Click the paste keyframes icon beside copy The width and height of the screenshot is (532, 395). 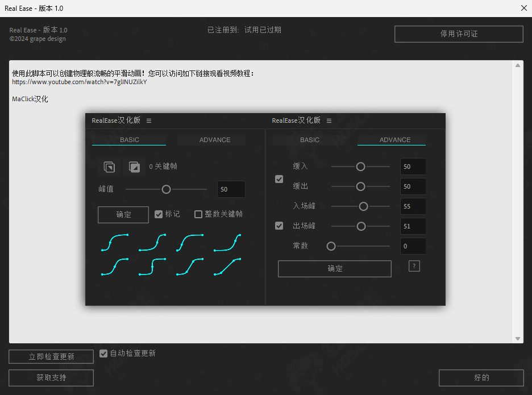[134, 167]
